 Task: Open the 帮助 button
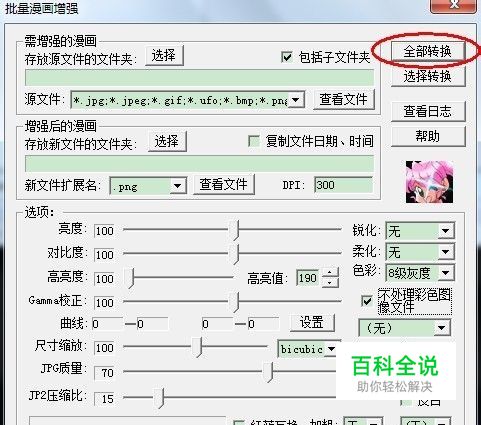pyautogui.click(x=428, y=136)
